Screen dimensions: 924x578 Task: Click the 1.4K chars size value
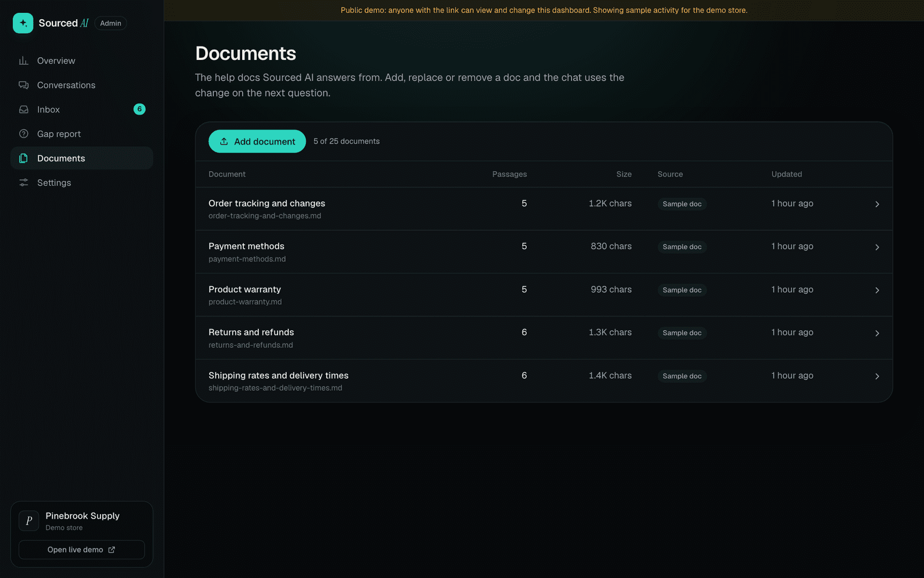click(610, 376)
